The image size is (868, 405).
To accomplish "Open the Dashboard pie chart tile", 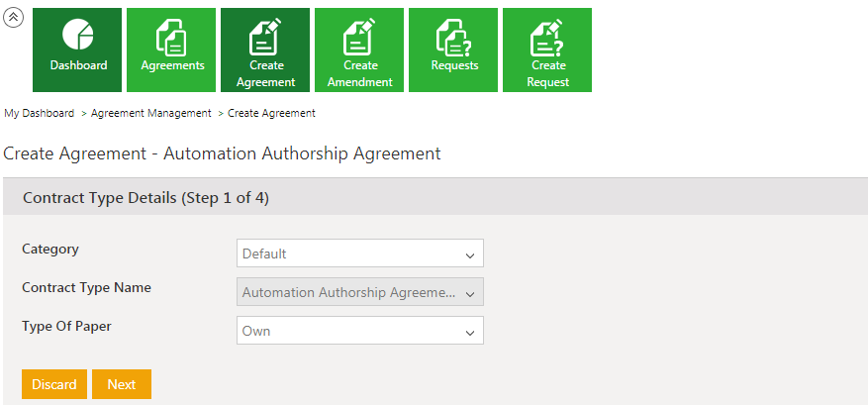I will [x=77, y=50].
